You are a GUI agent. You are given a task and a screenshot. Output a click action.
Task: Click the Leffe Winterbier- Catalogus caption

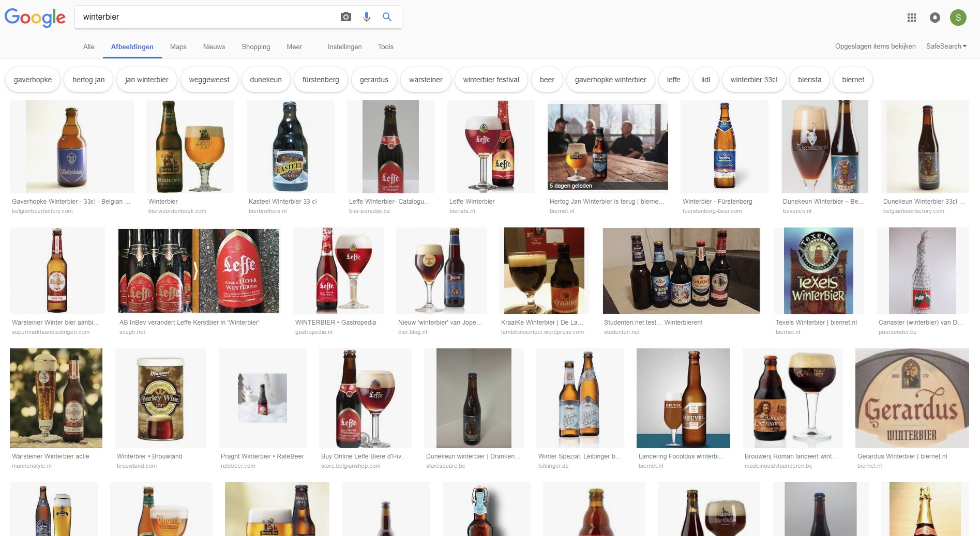tap(389, 202)
